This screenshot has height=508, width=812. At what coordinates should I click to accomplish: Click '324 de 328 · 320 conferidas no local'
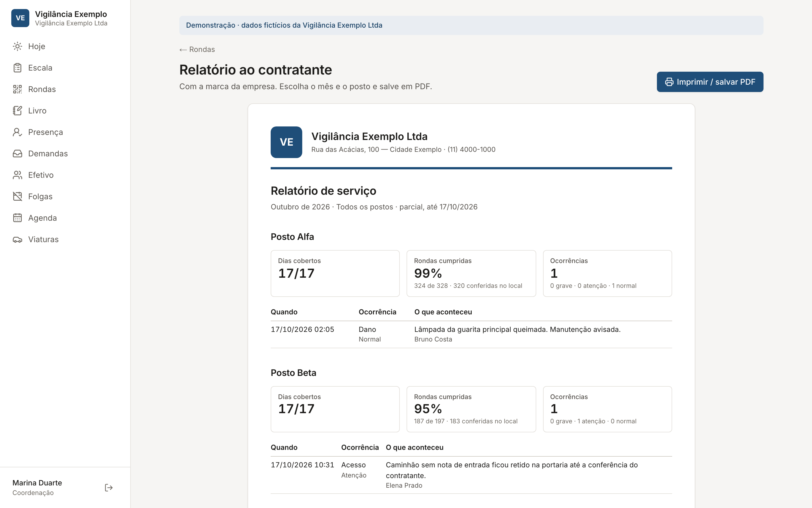click(x=468, y=286)
